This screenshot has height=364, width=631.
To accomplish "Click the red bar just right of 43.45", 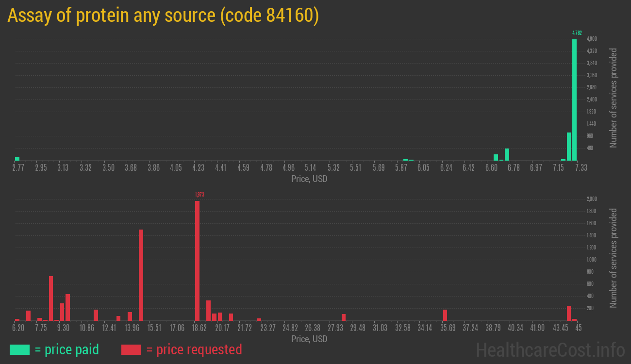I will [x=569, y=313].
